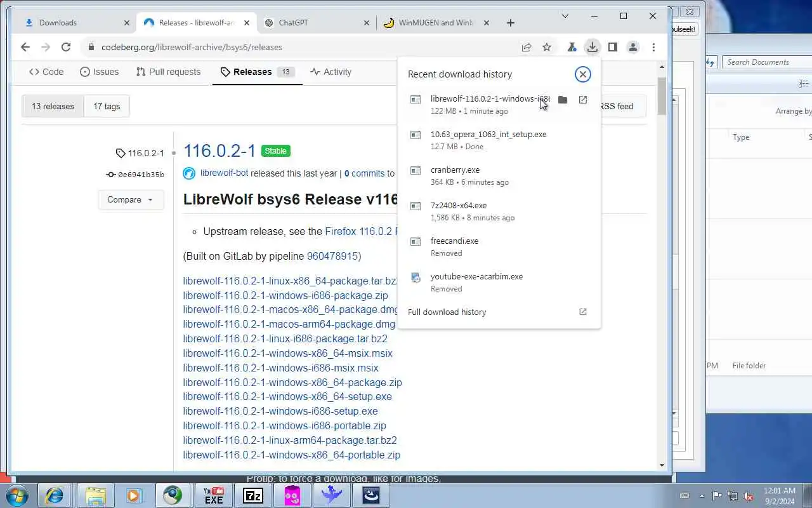812x508 pixels.
Task: Close the Downloads tab
Action: tap(127, 23)
